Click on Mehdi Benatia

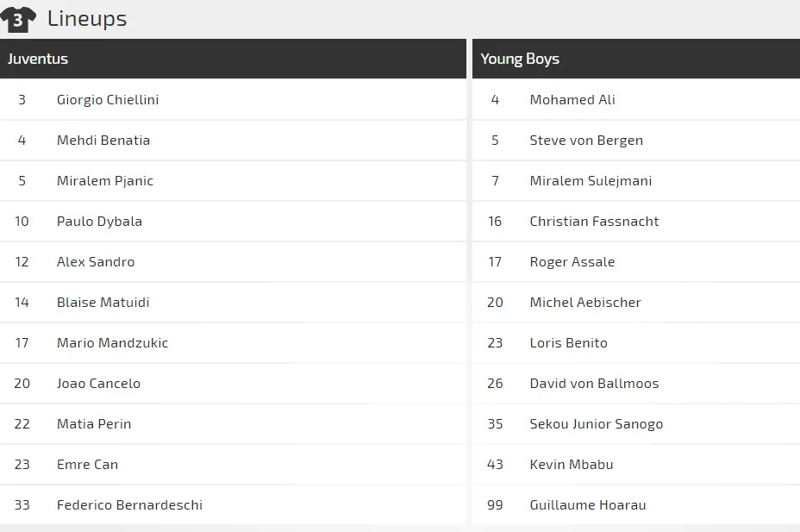(103, 140)
